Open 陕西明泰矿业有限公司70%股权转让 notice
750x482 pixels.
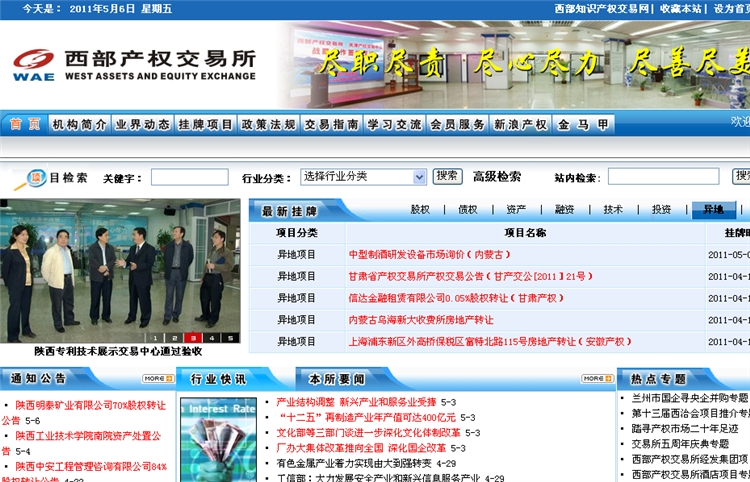[90, 405]
